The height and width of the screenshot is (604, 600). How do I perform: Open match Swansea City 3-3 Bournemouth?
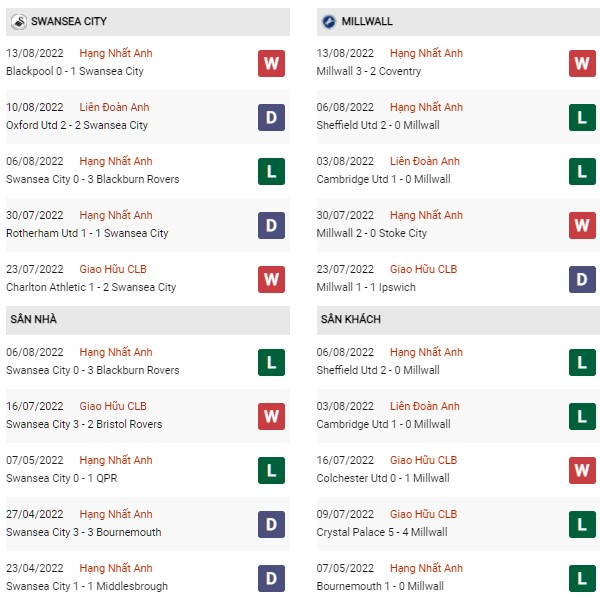tap(84, 532)
